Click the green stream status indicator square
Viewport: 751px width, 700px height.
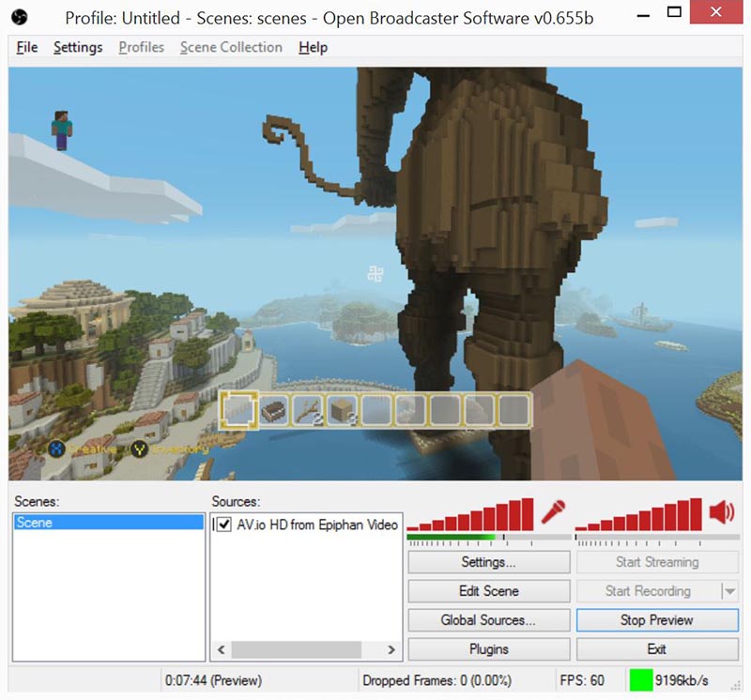click(641, 680)
